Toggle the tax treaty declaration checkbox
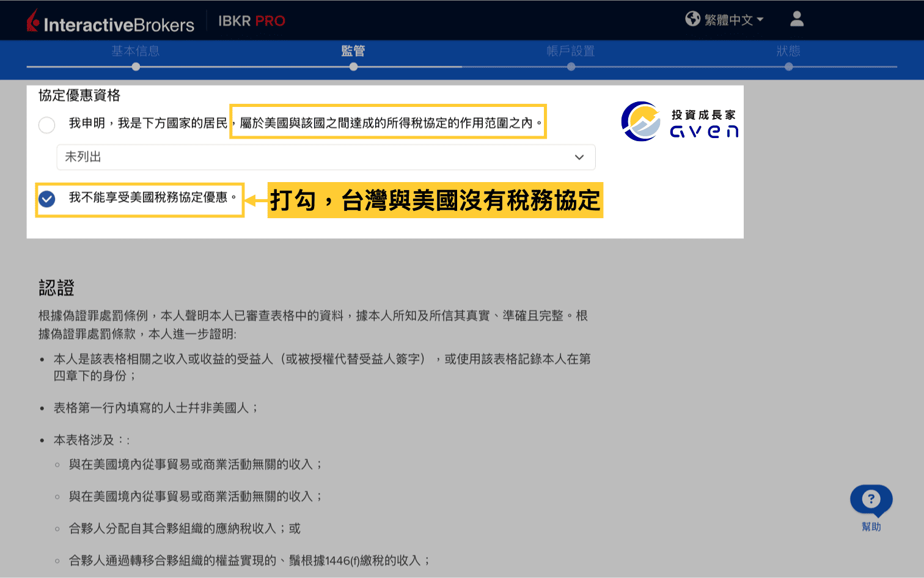This screenshot has height=578, width=924. [46, 199]
